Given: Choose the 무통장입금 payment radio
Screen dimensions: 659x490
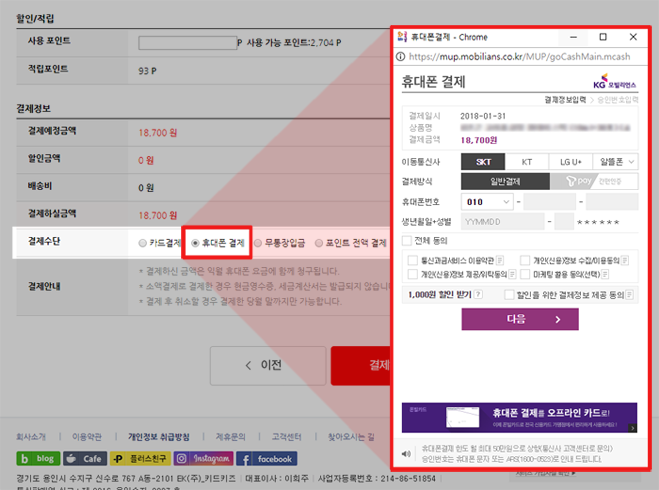Looking at the screenshot, I should click(x=258, y=243).
